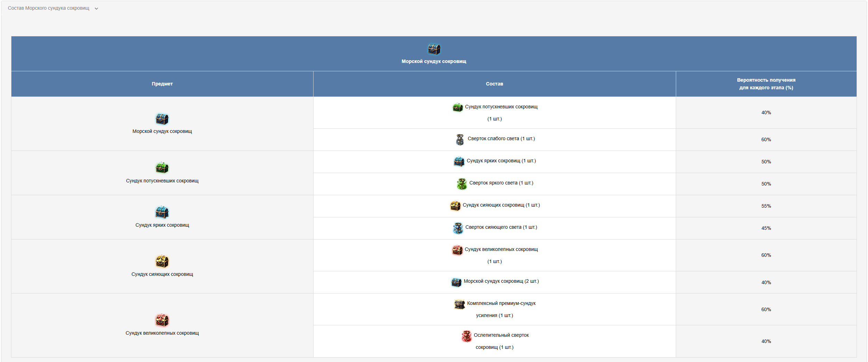Click Сундук ярких сокровищ icon in Предмет column
This screenshot has height=362, width=868.
click(x=162, y=212)
